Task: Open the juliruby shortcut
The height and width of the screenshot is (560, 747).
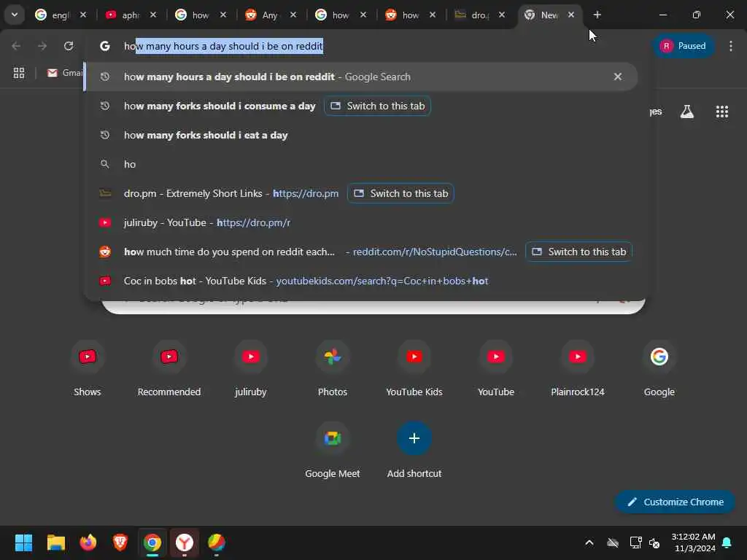Action: pos(251,369)
